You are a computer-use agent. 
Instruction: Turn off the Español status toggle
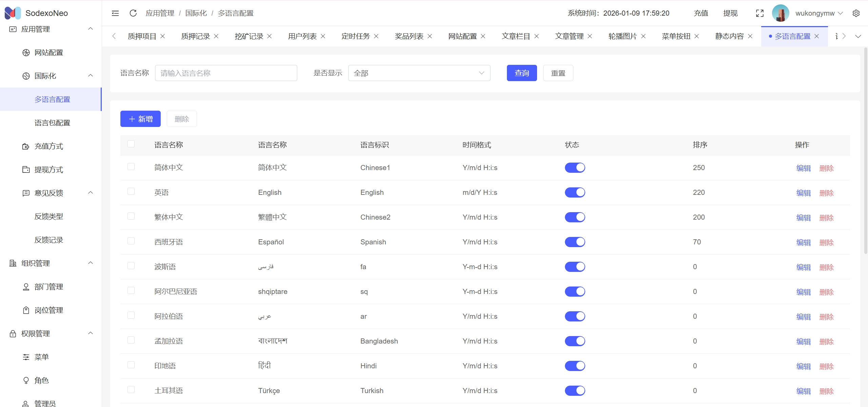[x=575, y=242]
